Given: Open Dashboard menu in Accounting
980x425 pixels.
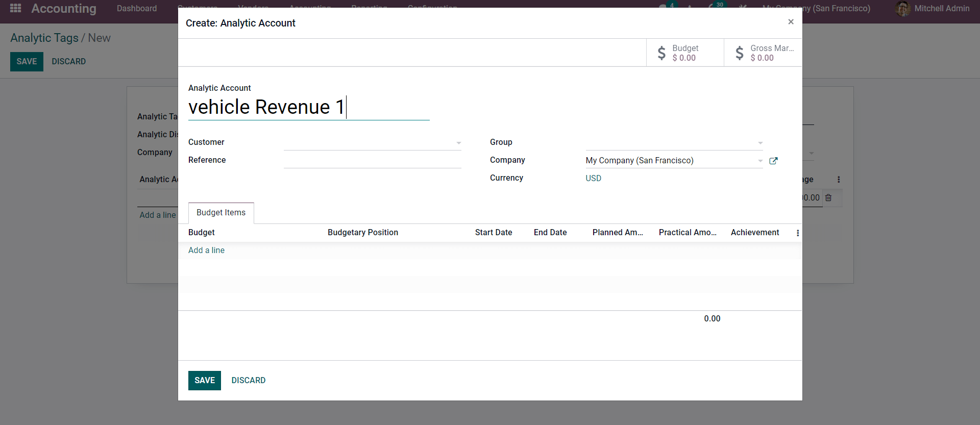Looking at the screenshot, I should 137,9.
